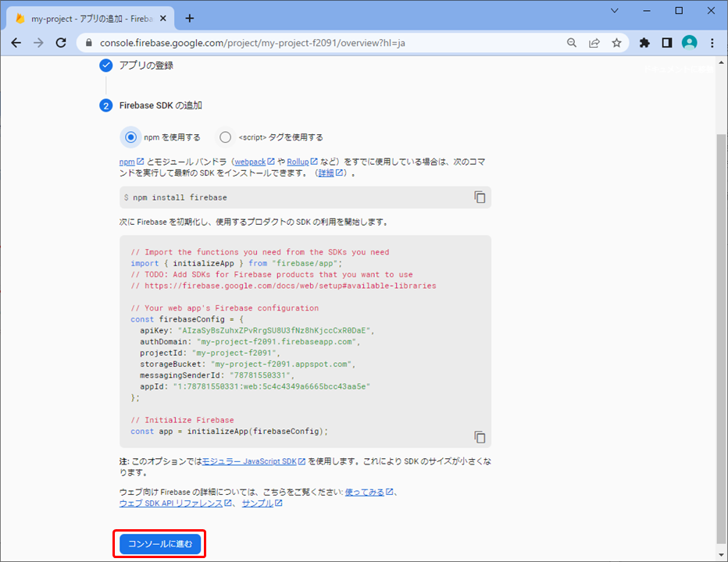This screenshot has height=562, width=728.
Task: Click the Firebase SDK の追加 step heading
Action: [x=161, y=105]
